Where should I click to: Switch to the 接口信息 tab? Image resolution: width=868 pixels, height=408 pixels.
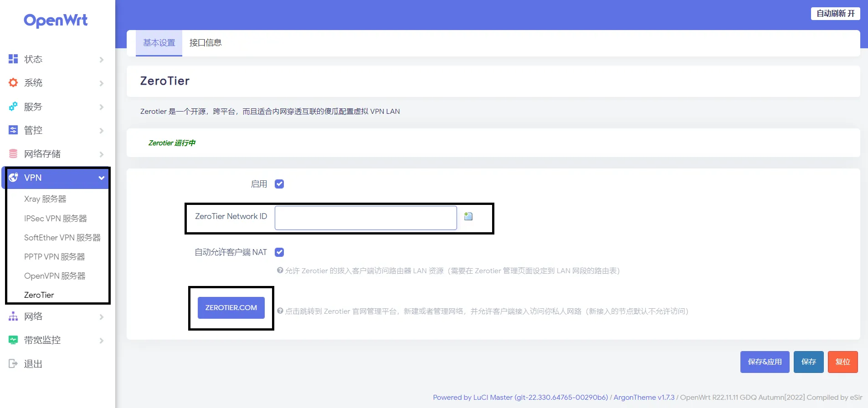coord(205,43)
